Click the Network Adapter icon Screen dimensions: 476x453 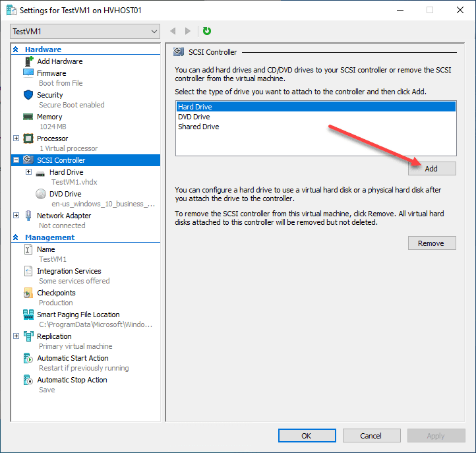(x=28, y=215)
